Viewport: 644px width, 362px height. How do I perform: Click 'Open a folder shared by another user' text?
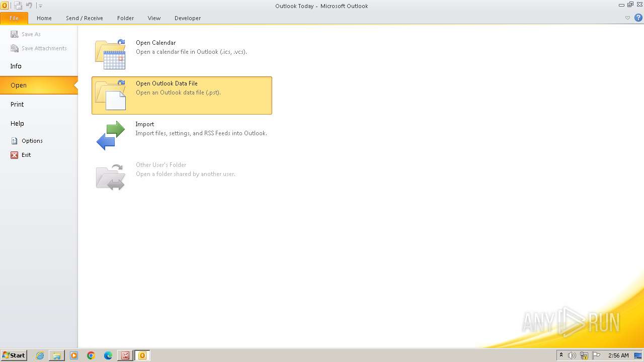(x=186, y=174)
